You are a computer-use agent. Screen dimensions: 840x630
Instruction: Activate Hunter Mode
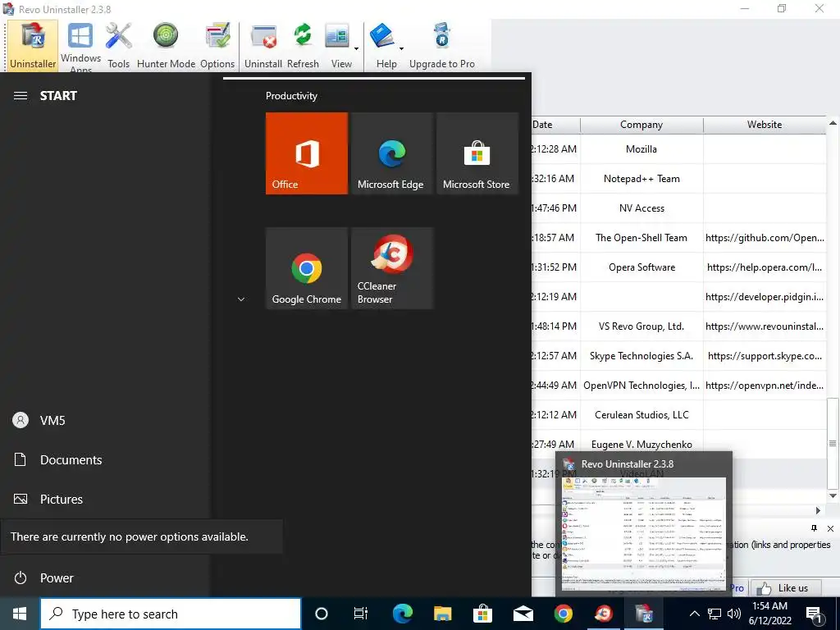pos(166,46)
